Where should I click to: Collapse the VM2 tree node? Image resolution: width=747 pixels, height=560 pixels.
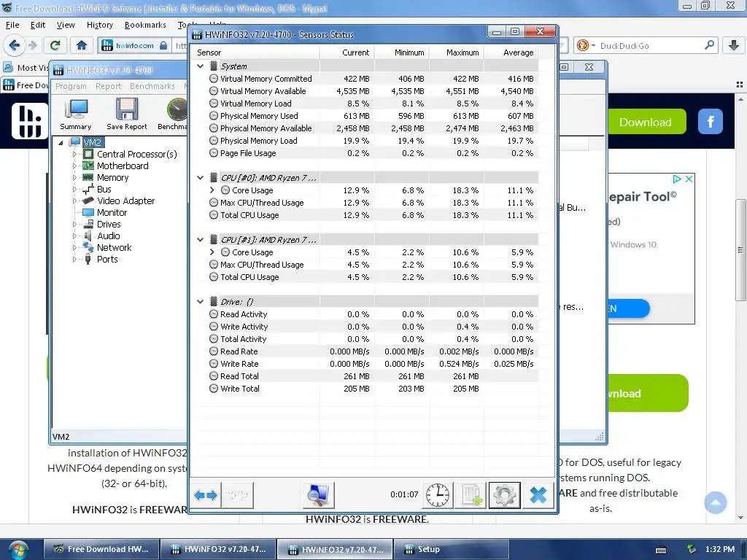click(61, 142)
